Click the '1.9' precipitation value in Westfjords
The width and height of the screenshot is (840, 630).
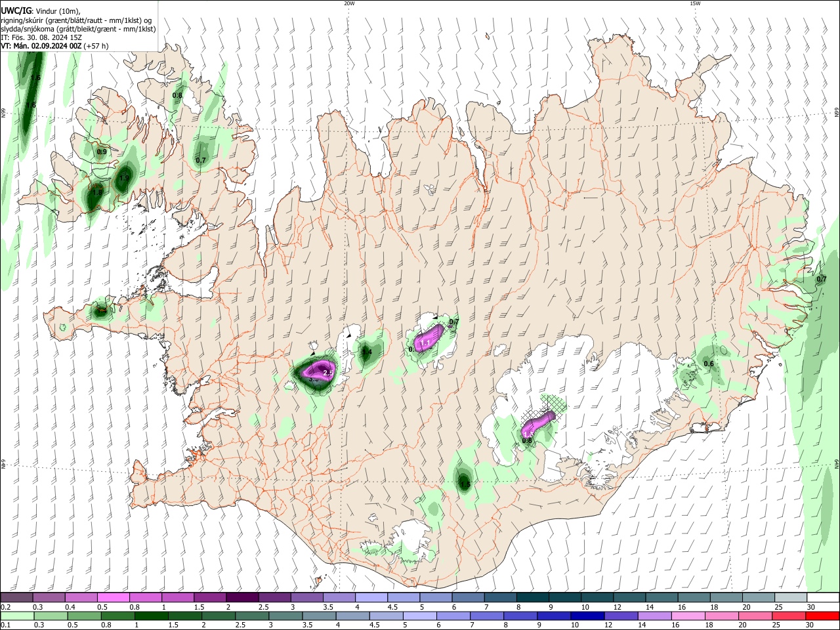pos(124,178)
